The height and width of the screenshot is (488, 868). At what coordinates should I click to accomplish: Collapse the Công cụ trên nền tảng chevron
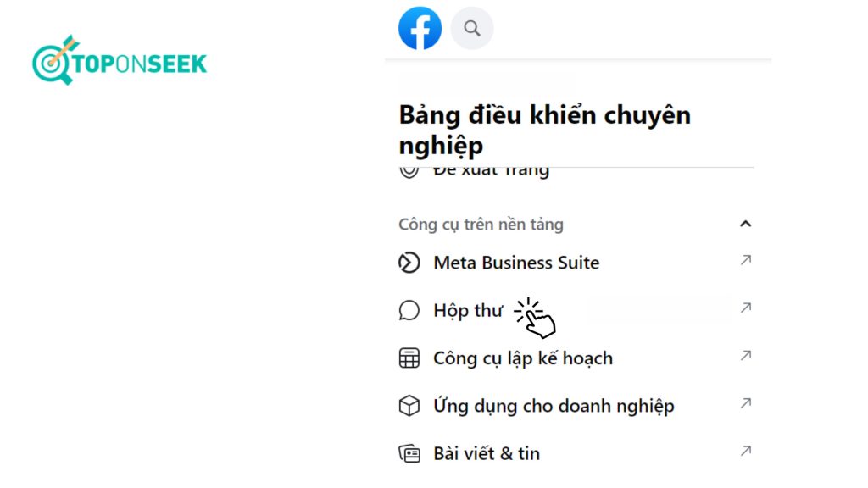pos(745,225)
